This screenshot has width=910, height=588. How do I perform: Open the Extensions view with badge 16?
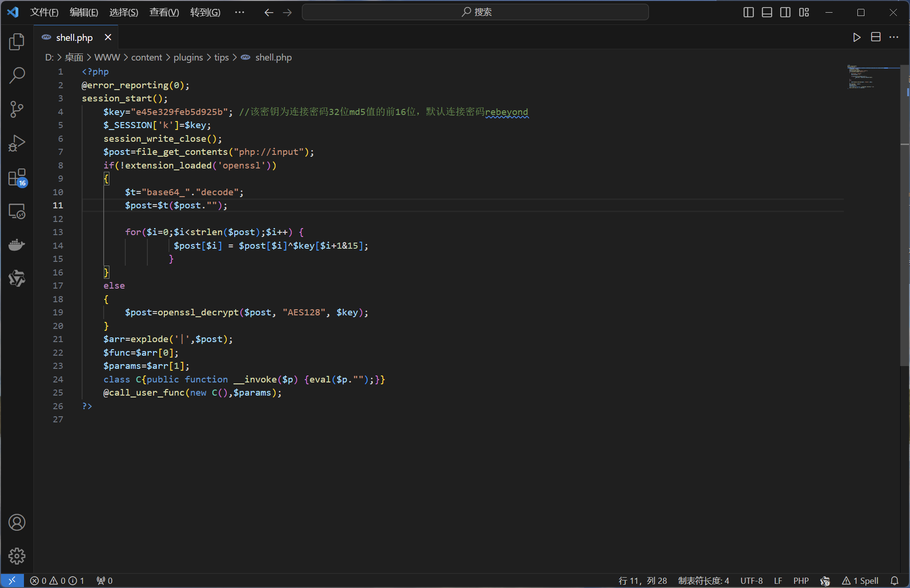pos(17,178)
